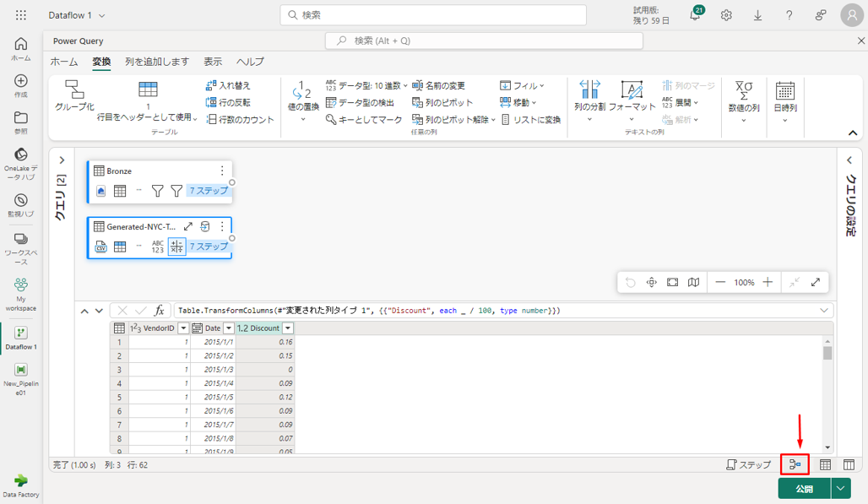
Task: Switch to the Home (ホーム) ribbon tab
Action: click(64, 62)
